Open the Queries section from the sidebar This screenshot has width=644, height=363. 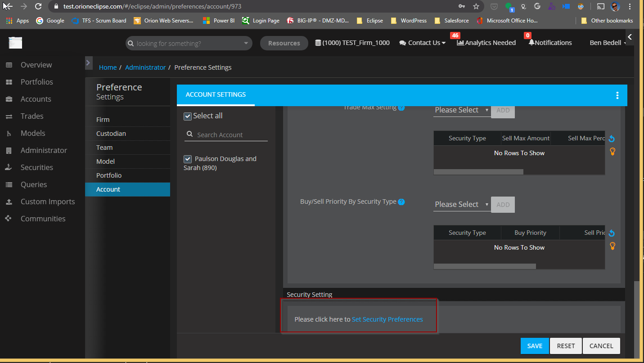(34, 184)
